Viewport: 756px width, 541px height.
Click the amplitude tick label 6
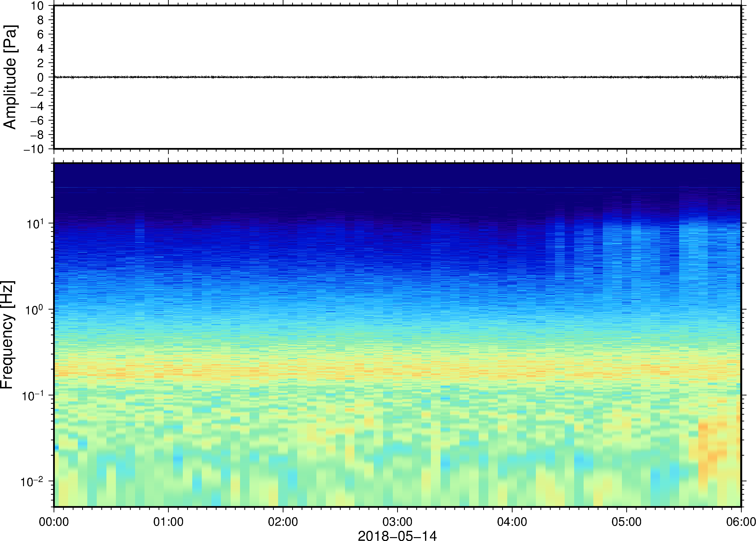(40, 34)
